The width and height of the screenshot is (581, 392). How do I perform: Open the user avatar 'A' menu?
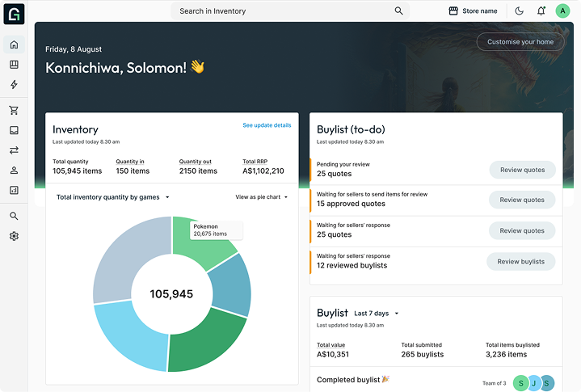pyautogui.click(x=562, y=11)
